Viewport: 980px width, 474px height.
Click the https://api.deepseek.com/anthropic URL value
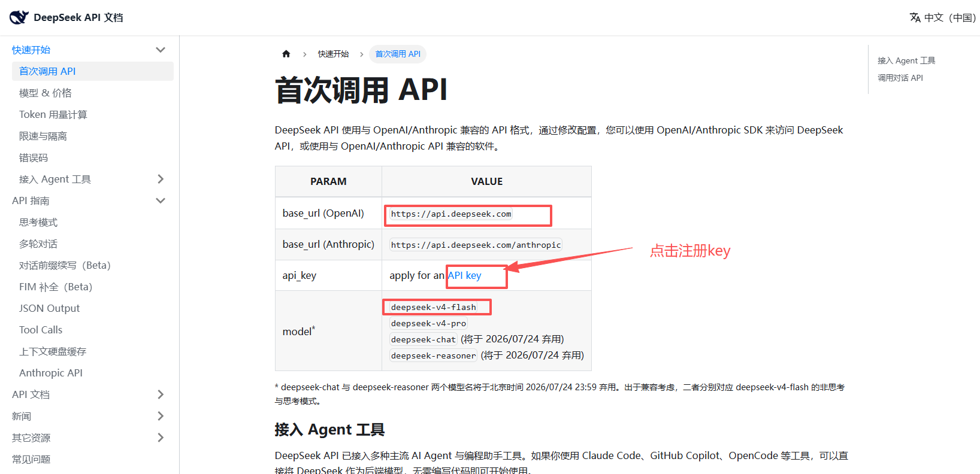(476, 245)
